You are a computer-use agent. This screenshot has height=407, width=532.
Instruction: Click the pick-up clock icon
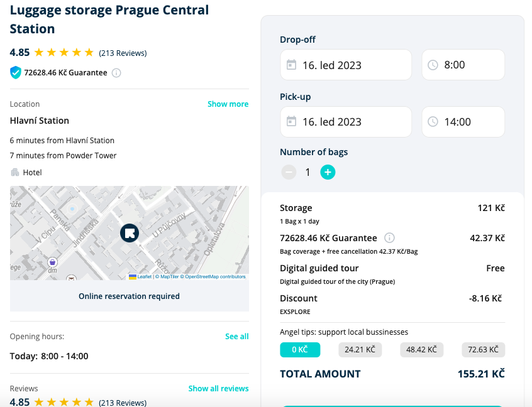tap(433, 122)
